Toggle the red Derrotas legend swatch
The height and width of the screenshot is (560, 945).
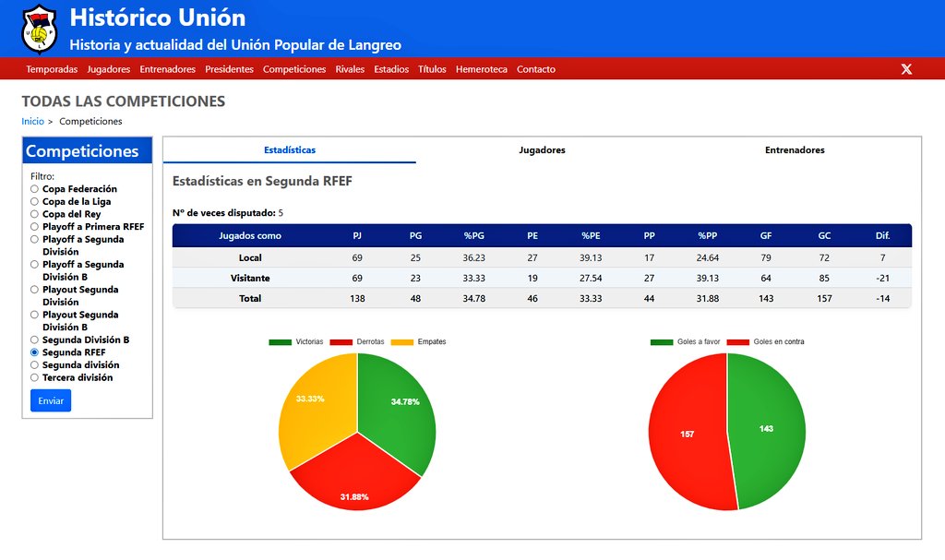click(341, 341)
